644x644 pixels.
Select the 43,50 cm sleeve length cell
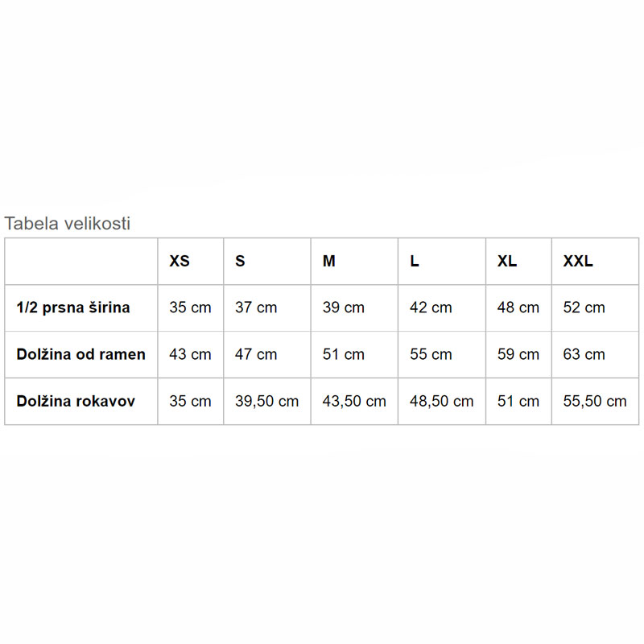click(x=354, y=401)
